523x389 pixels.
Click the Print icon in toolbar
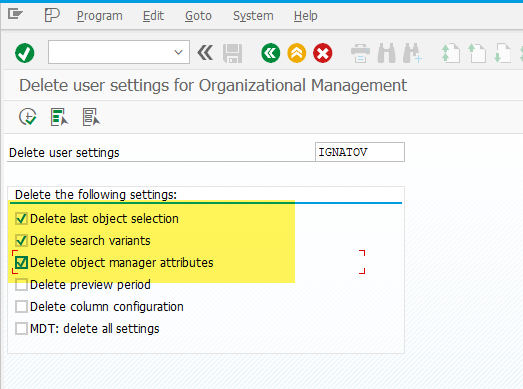click(360, 53)
